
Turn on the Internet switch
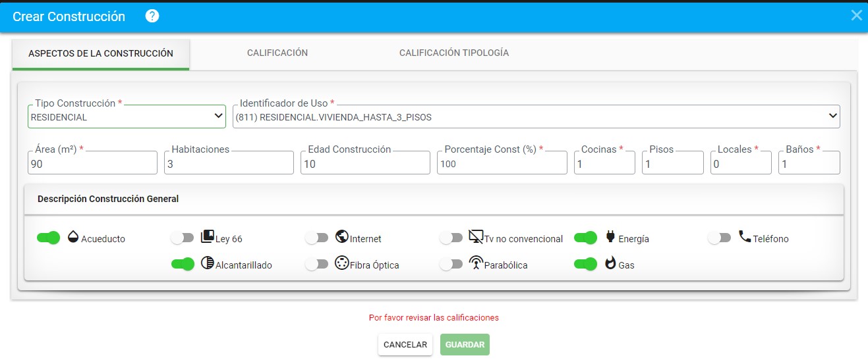click(317, 238)
